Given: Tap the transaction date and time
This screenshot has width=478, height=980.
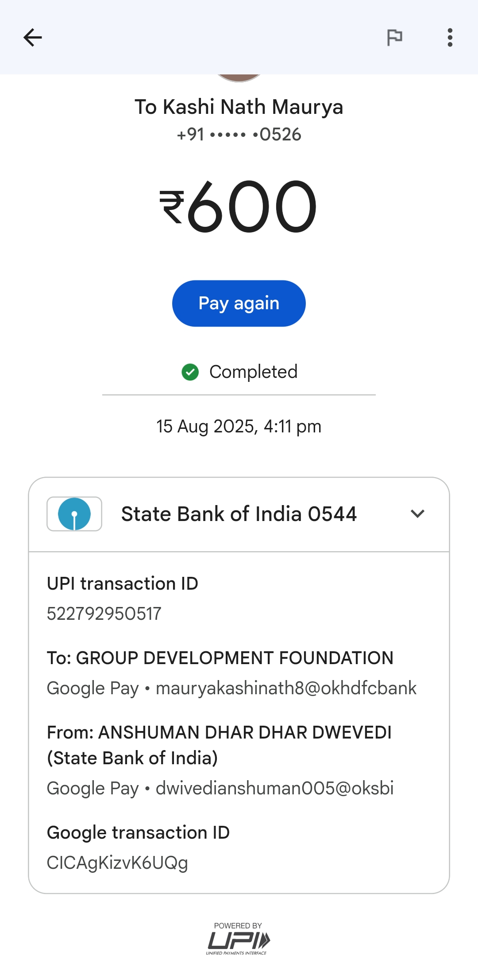Looking at the screenshot, I should 239,427.
